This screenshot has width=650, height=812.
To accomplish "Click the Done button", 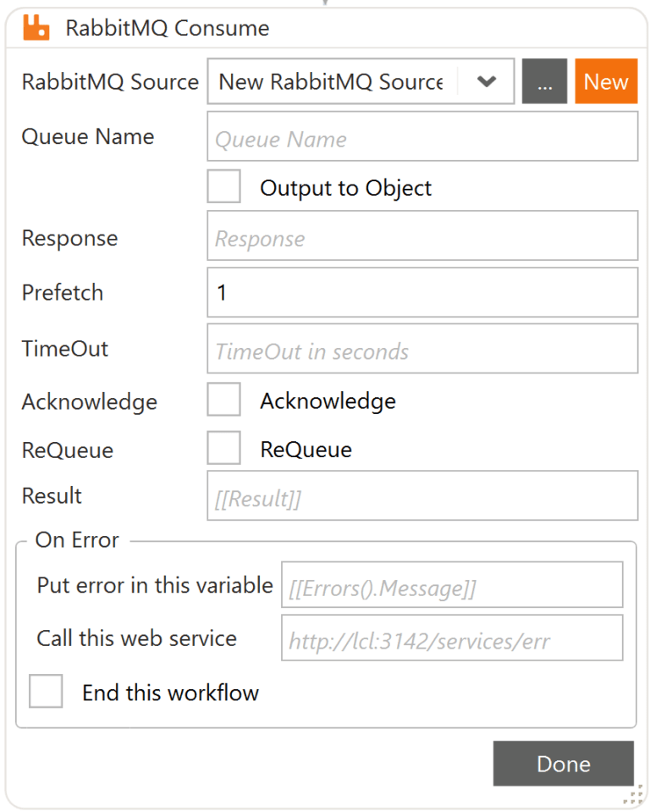I will point(563,763).
